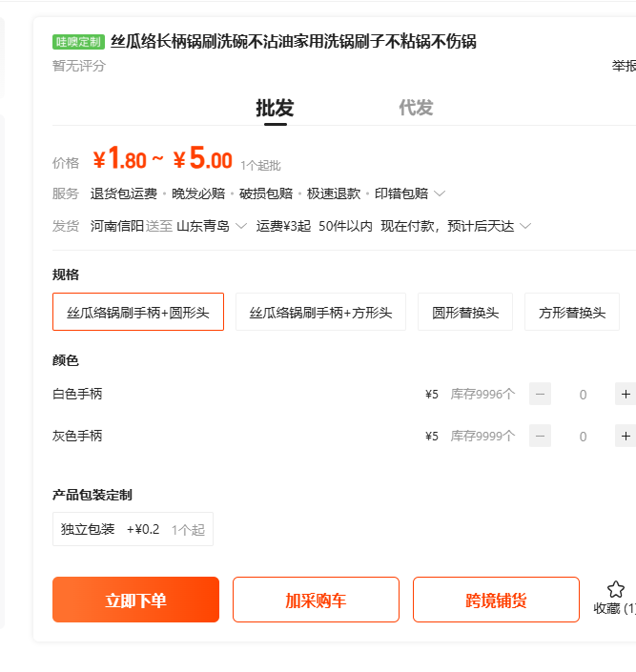Click the 立即下单 order button
This screenshot has height=672, width=636.
tap(135, 600)
